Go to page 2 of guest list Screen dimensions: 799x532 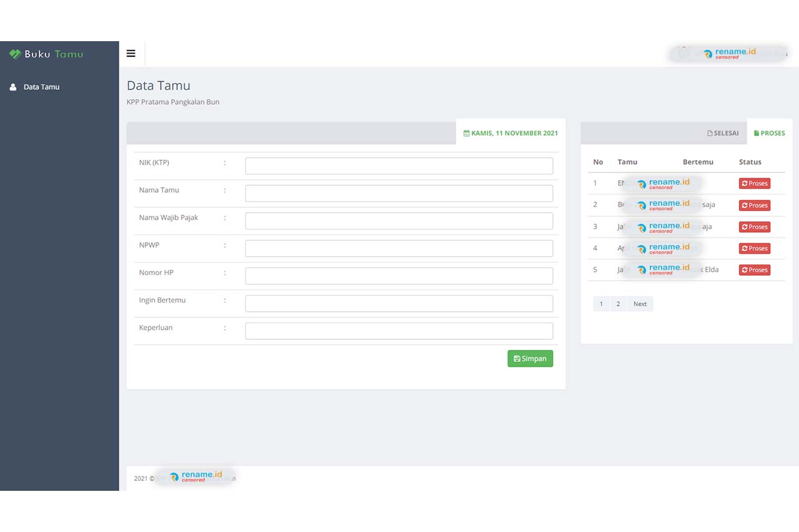pyautogui.click(x=618, y=304)
